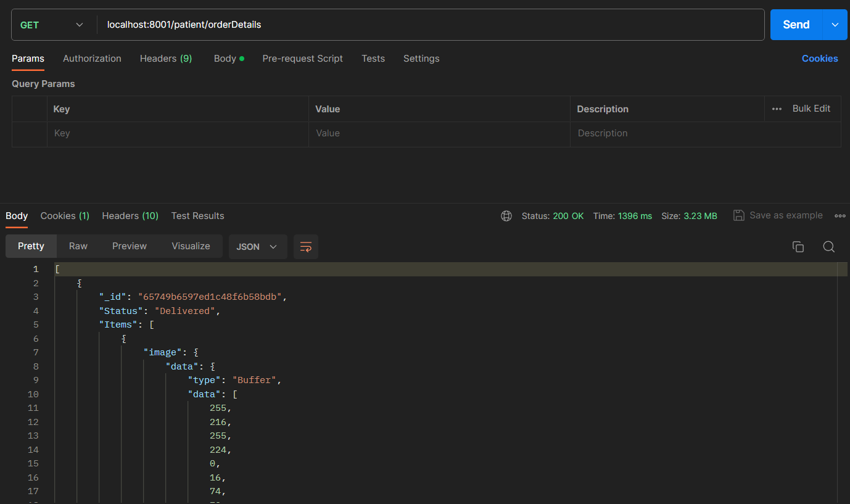This screenshot has width=850, height=504.
Task: Click the value 216 in data
Action: pos(218,422)
